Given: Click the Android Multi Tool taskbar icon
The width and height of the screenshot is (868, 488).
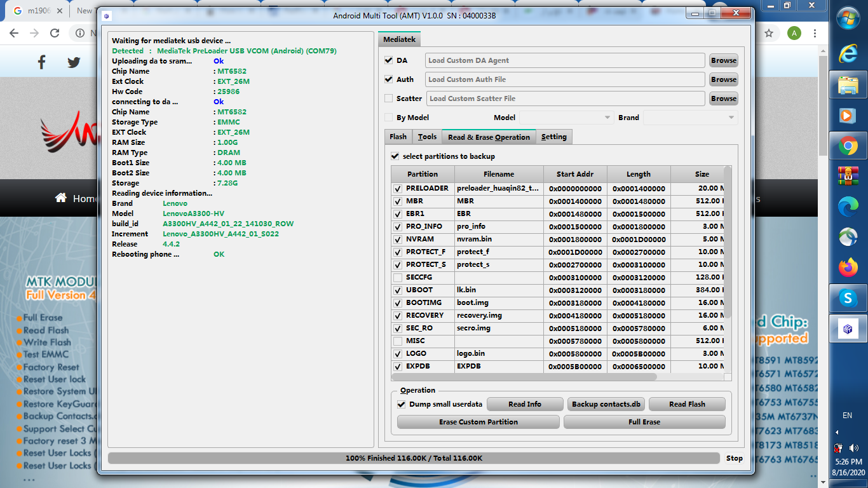Looking at the screenshot, I should tap(848, 329).
